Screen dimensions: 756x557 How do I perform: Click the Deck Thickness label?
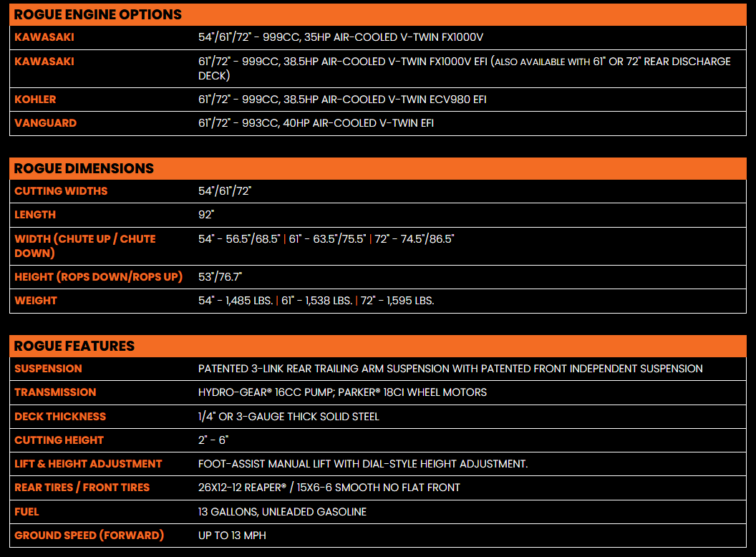click(x=60, y=417)
